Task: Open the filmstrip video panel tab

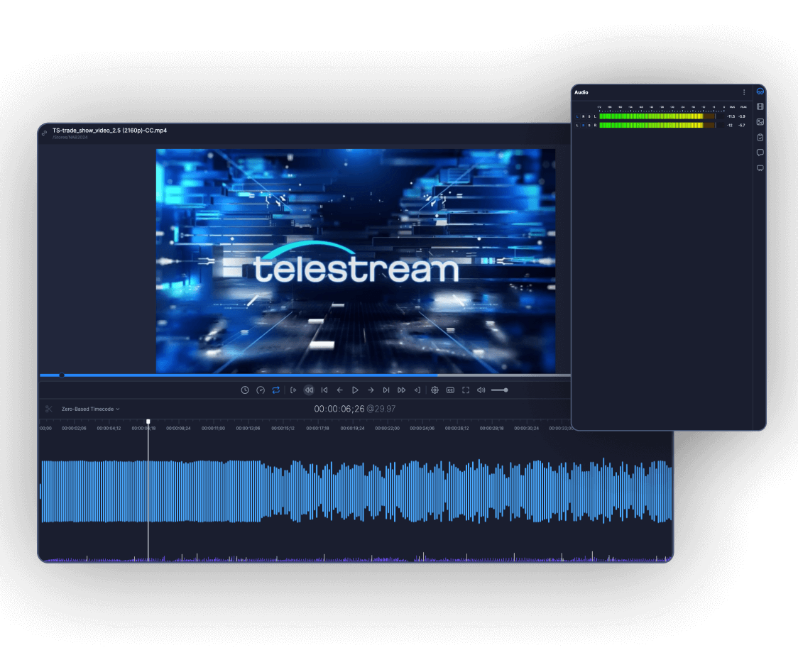Action: coord(760,106)
